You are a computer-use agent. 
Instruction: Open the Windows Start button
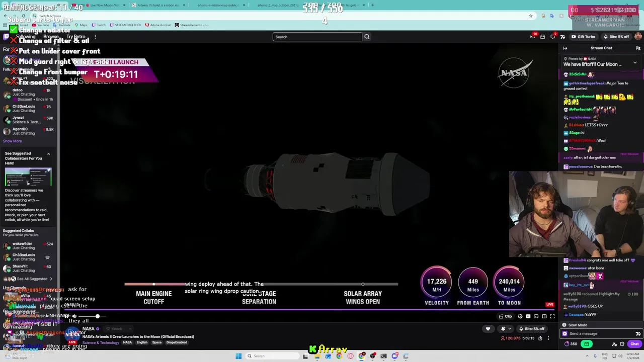(x=238, y=356)
